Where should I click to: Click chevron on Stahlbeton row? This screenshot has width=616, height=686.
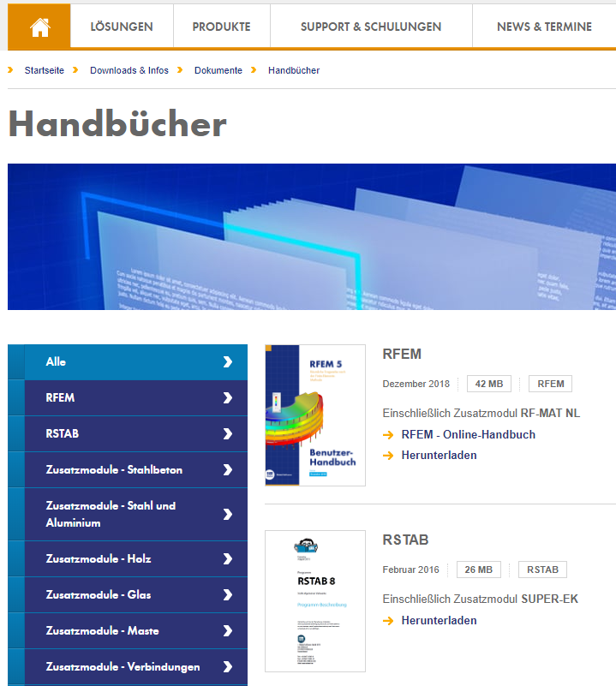click(228, 469)
